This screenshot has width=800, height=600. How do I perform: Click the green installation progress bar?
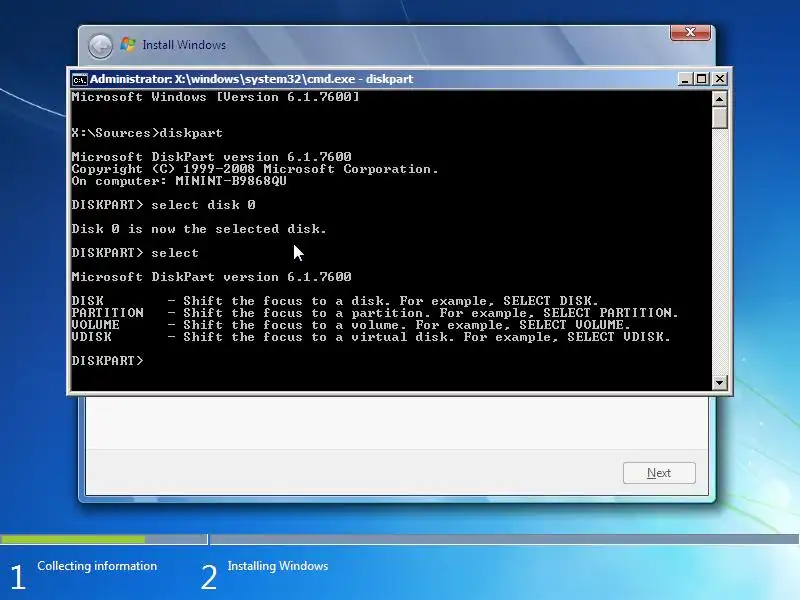(72, 539)
